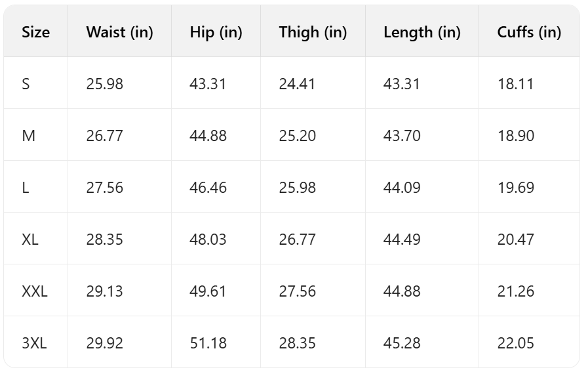This screenshot has height=376, width=588.
Task: Click the 3XL size row label
Action: point(34,343)
